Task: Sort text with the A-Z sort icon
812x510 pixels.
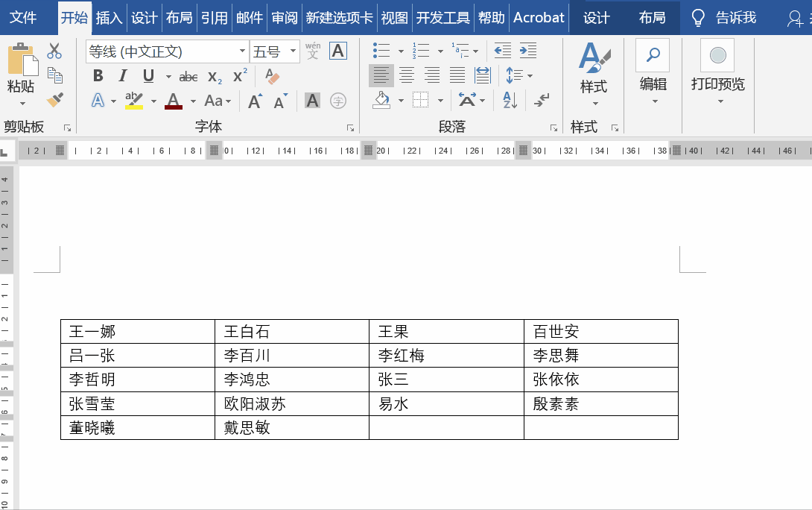Action: pos(509,100)
